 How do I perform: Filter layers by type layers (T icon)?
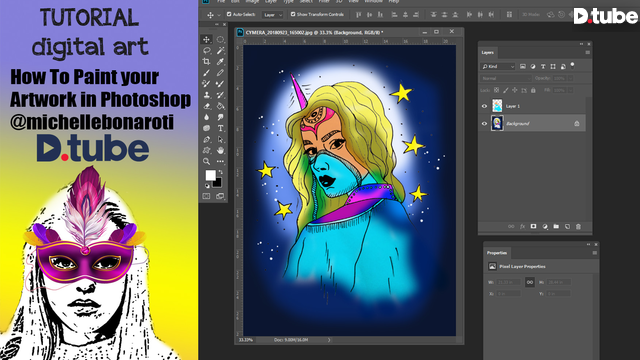click(x=543, y=67)
